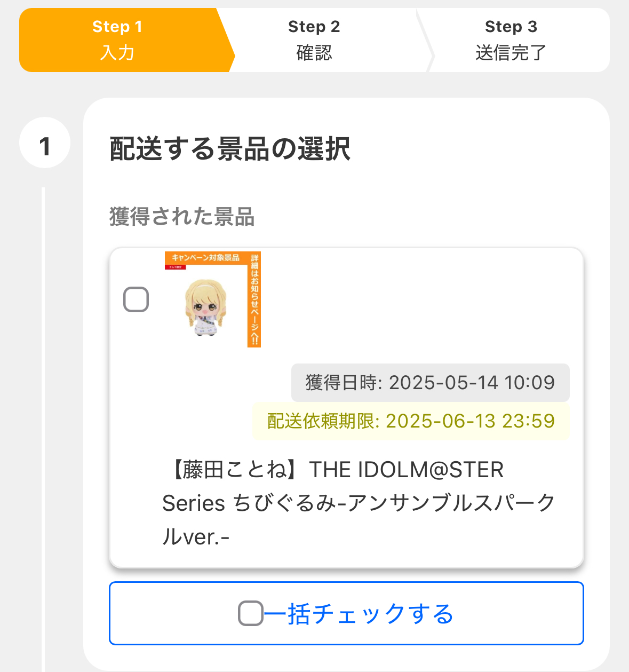Screen dimensions: 629x672
Task: Click the 配送する景品の選択 heading
Action: pyautogui.click(x=230, y=148)
